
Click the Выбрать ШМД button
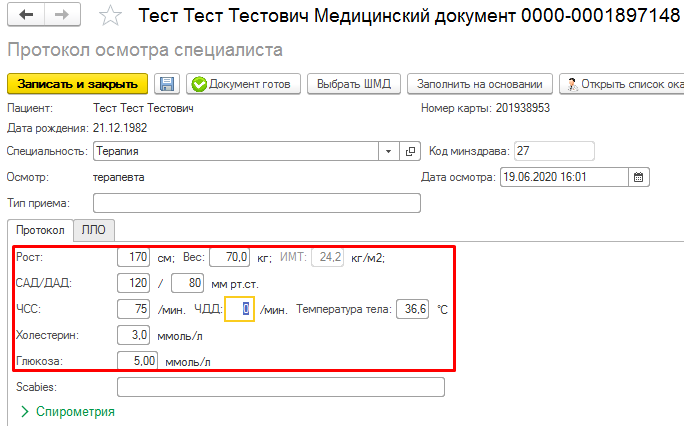(x=353, y=84)
